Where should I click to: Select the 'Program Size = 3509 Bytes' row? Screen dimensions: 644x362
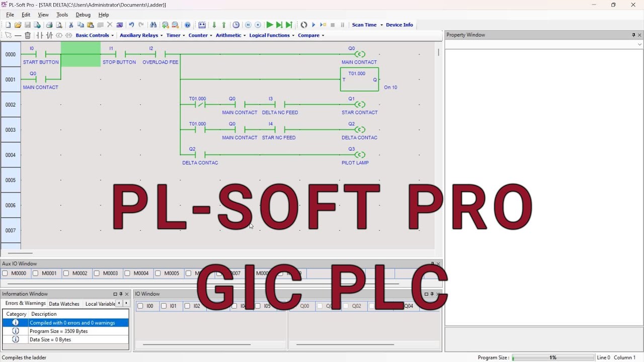65,331
